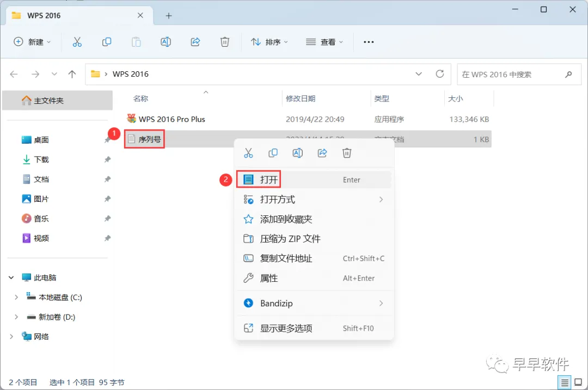Go forward with the right arrow
Image resolution: width=588 pixels, height=390 pixels.
pyautogui.click(x=35, y=74)
